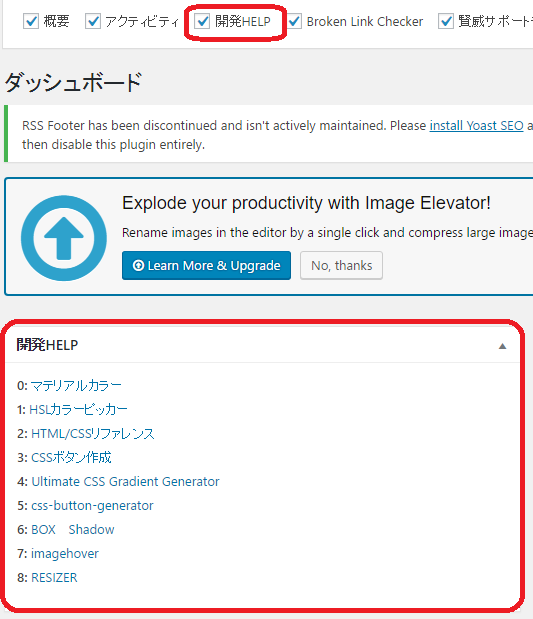Toggle the アクティビティ checkbox

click(93, 21)
